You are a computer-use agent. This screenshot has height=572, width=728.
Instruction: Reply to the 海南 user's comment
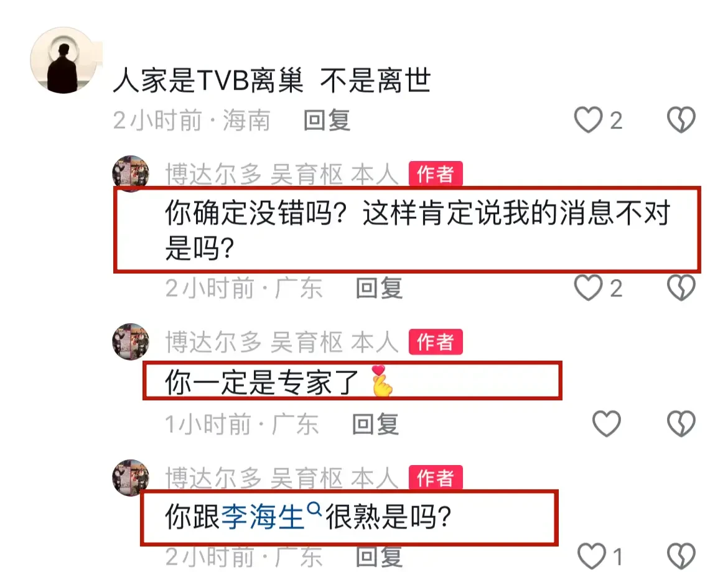click(x=327, y=121)
